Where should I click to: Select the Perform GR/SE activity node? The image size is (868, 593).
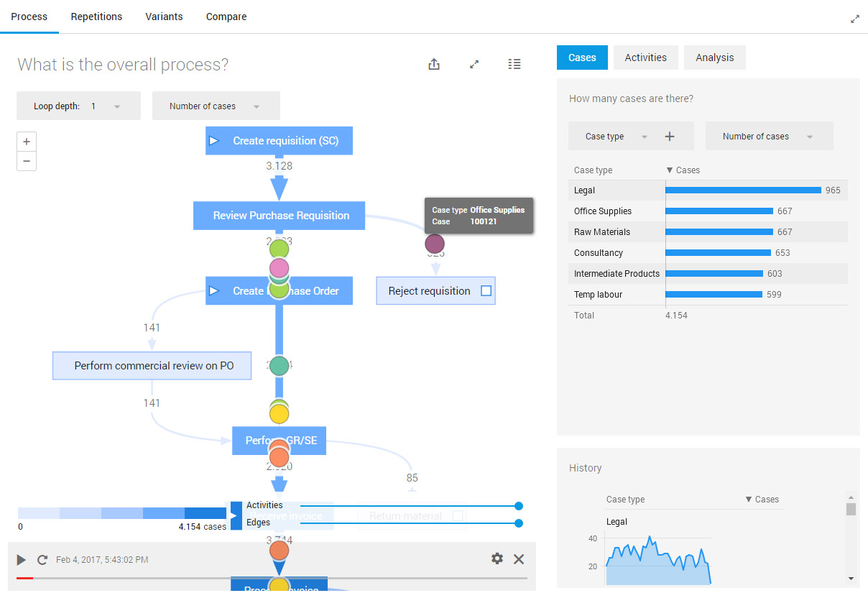point(279,441)
